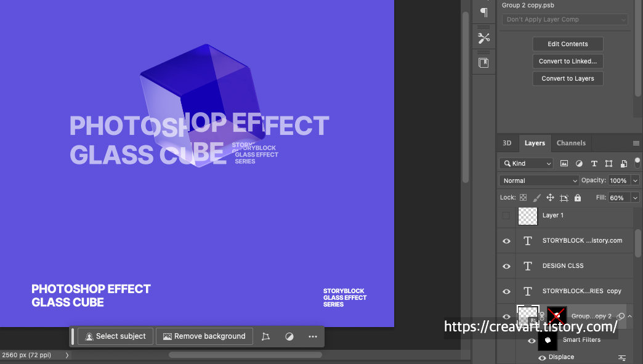The height and width of the screenshot is (364, 643).
Task: Select Smart Filters mask thumbnail
Action: click(548, 340)
